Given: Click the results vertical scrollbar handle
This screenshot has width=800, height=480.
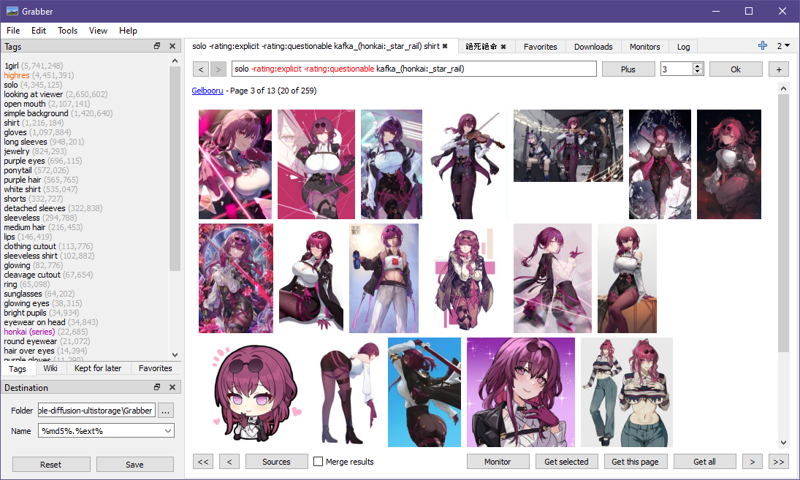Looking at the screenshot, I should [783, 223].
